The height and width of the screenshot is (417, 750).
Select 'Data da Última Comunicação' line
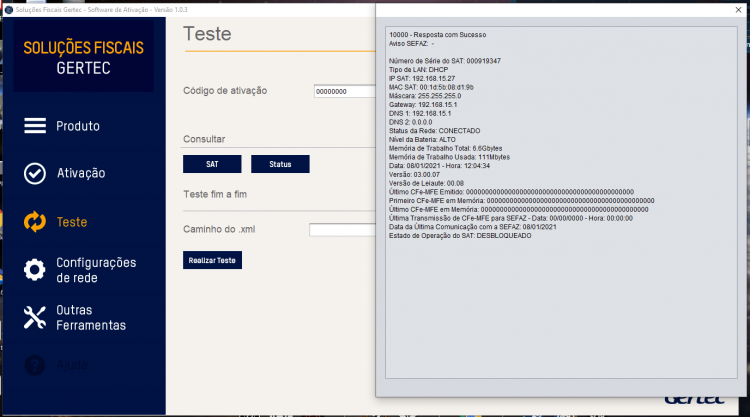(x=472, y=227)
